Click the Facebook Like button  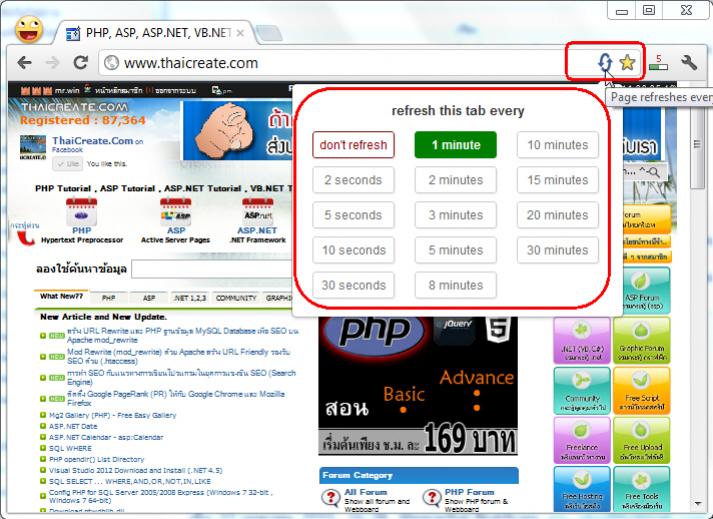67,164
